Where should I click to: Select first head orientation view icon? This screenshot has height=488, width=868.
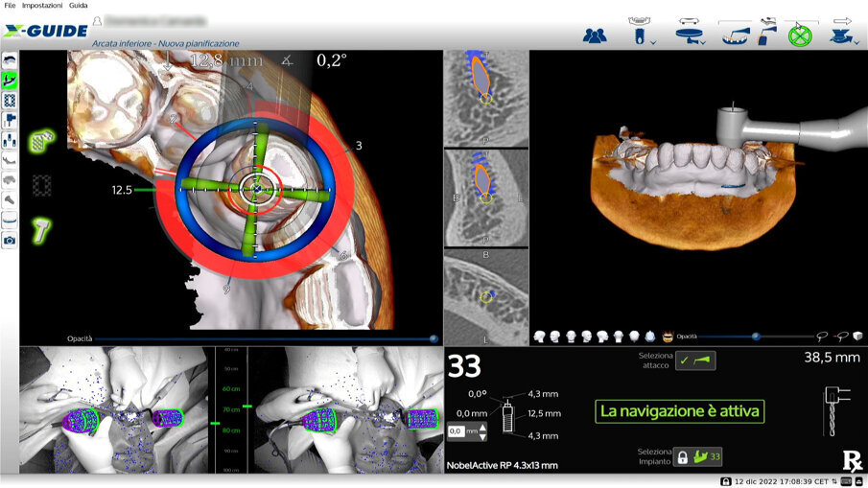click(539, 337)
